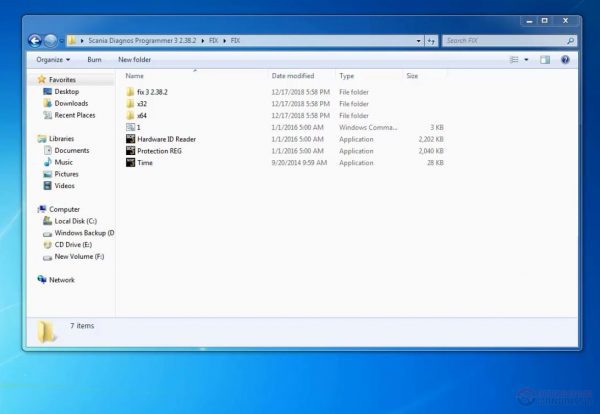Open Recent Places in navigation pane
Image resolution: width=600 pixels, height=414 pixels.
click(x=75, y=115)
